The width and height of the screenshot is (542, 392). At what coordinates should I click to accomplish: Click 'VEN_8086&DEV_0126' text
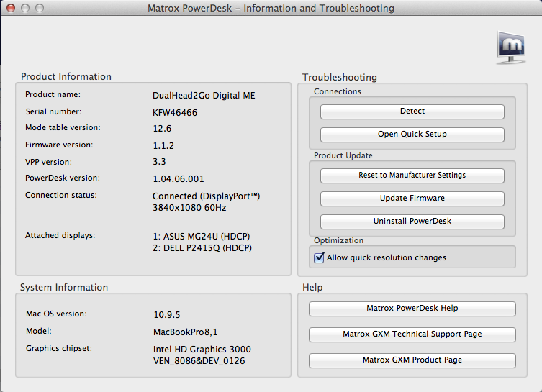(x=199, y=361)
